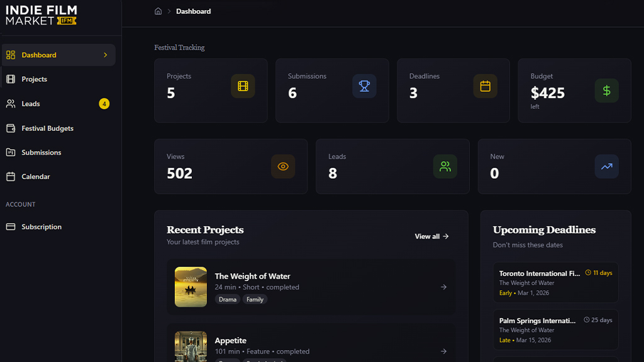
Task: Click the clock icon beside 25 days
Action: [587, 320]
